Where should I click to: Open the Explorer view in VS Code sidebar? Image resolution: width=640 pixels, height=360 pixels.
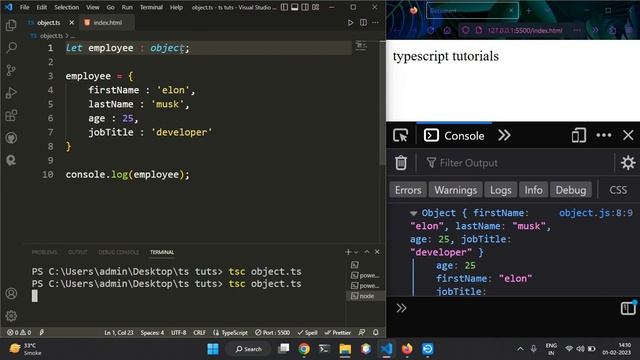[x=11, y=25]
